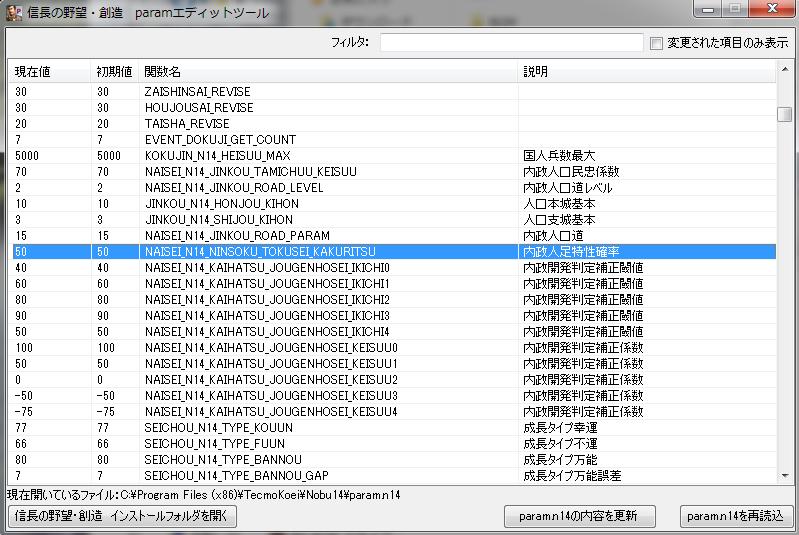Enable 変更された項目のみ表示 checkbox
Image resolution: width=799 pixels, height=535 pixels.
point(656,43)
